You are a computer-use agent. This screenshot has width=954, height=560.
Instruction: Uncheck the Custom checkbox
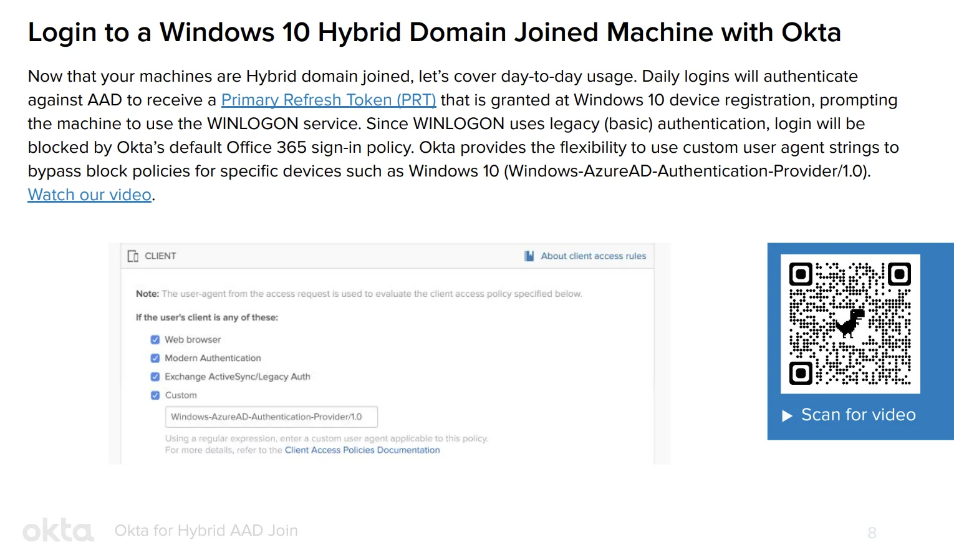155,395
